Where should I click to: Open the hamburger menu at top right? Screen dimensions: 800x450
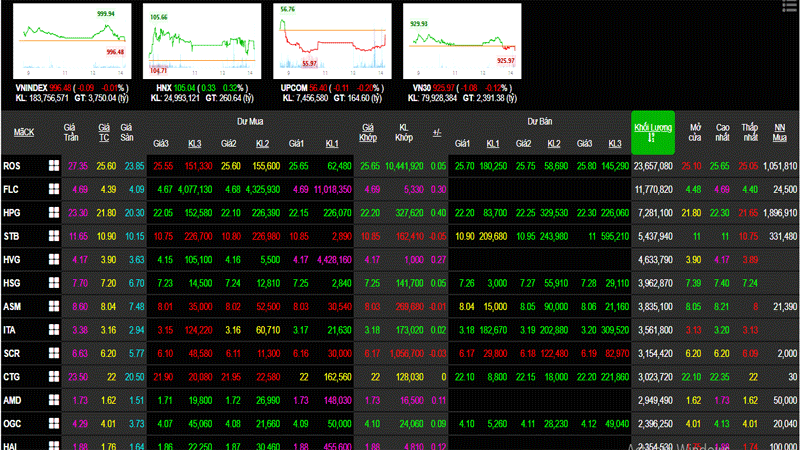790,6
